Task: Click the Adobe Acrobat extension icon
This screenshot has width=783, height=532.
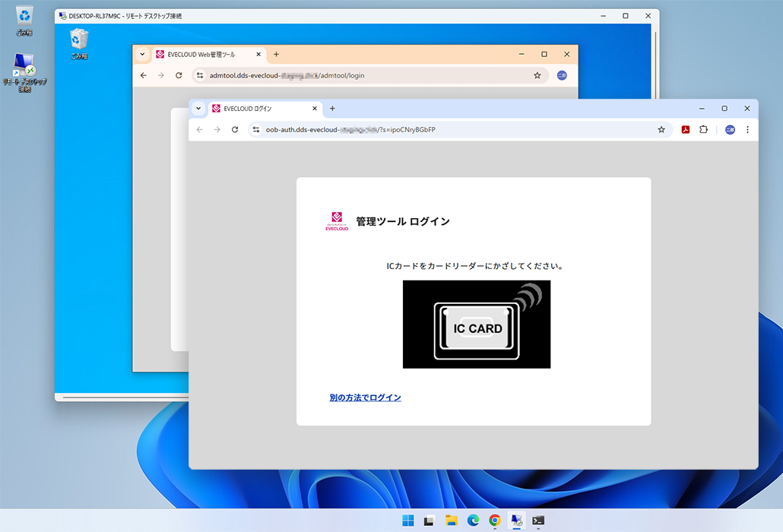Action: tap(685, 130)
